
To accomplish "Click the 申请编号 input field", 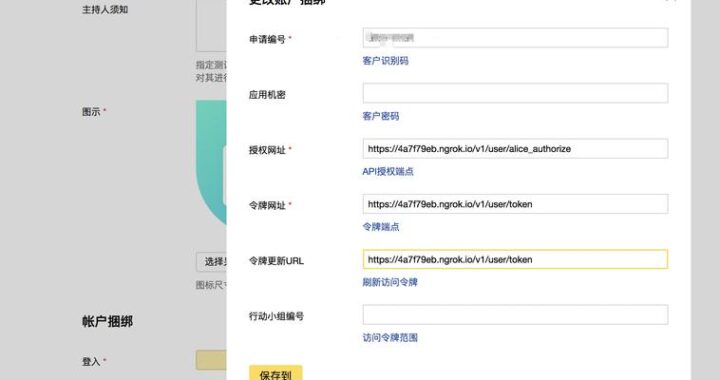I will tap(515, 38).
